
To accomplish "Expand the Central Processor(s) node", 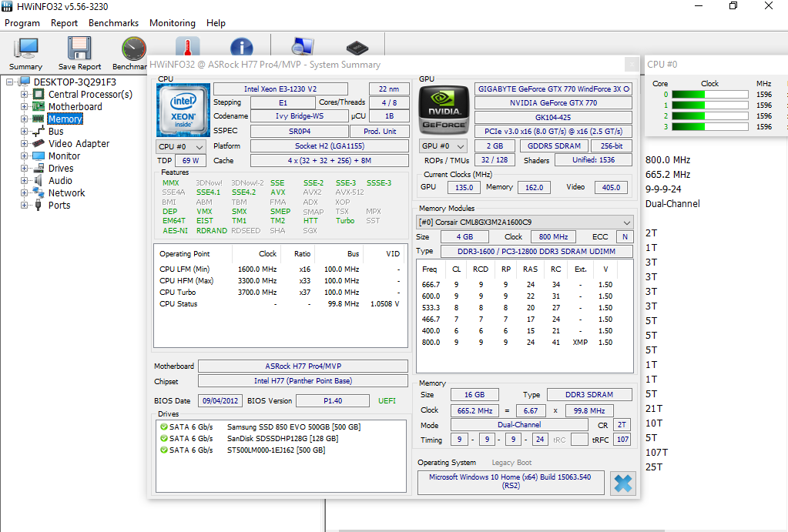I will click(24, 94).
